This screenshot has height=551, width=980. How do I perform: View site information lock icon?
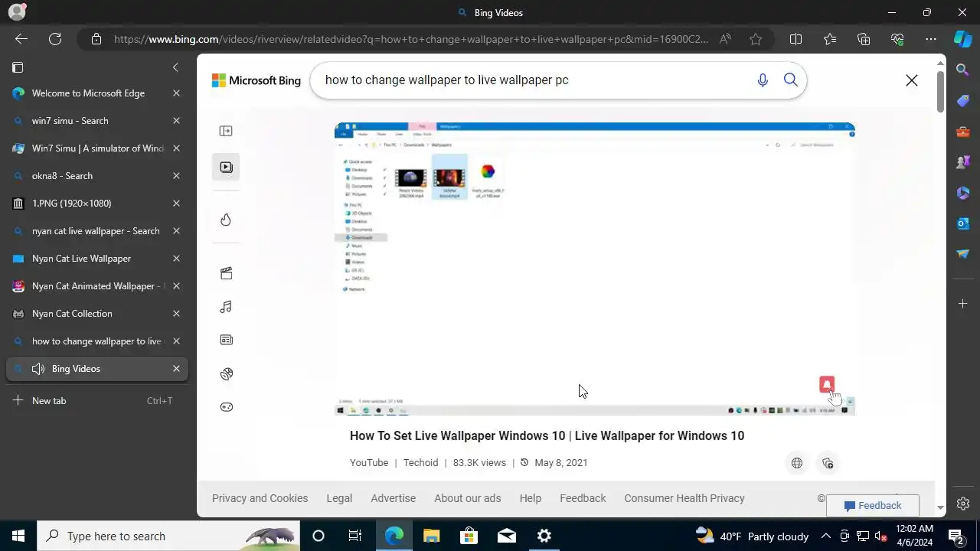coord(96,39)
